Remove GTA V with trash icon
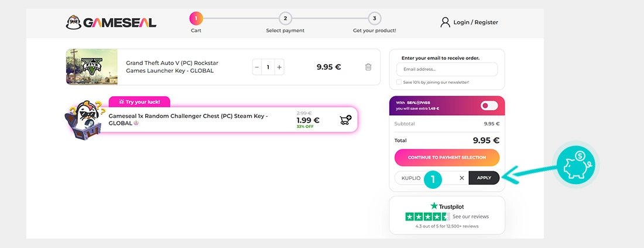Viewport: 644px width, 248px height. [x=368, y=67]
